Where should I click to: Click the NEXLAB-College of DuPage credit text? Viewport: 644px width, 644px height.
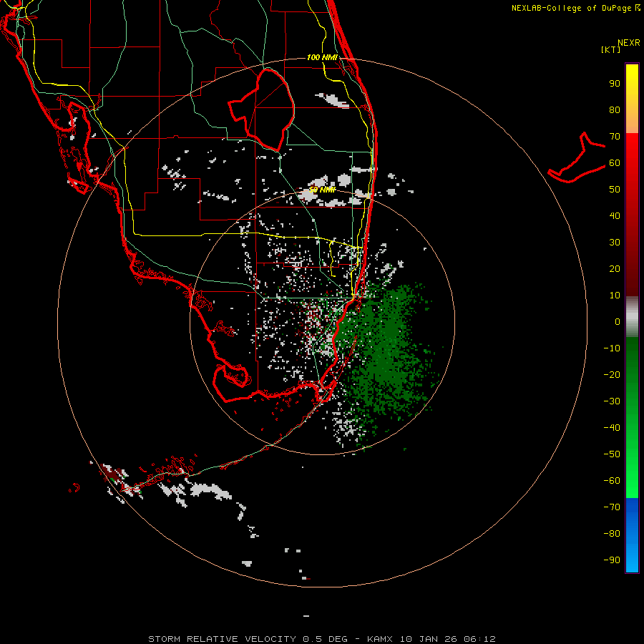575,8
